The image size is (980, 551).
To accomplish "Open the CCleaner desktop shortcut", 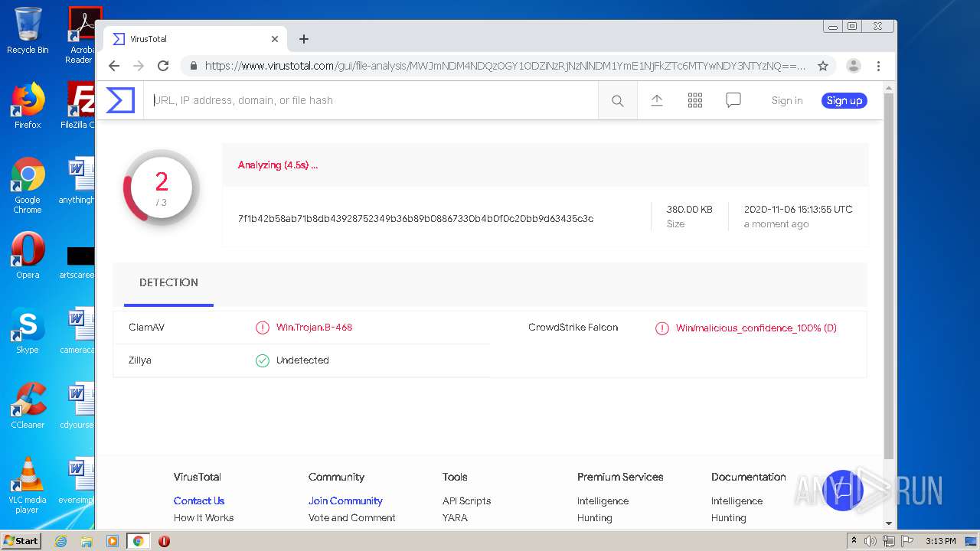I will pyautogui.click(x=28, y=406).
